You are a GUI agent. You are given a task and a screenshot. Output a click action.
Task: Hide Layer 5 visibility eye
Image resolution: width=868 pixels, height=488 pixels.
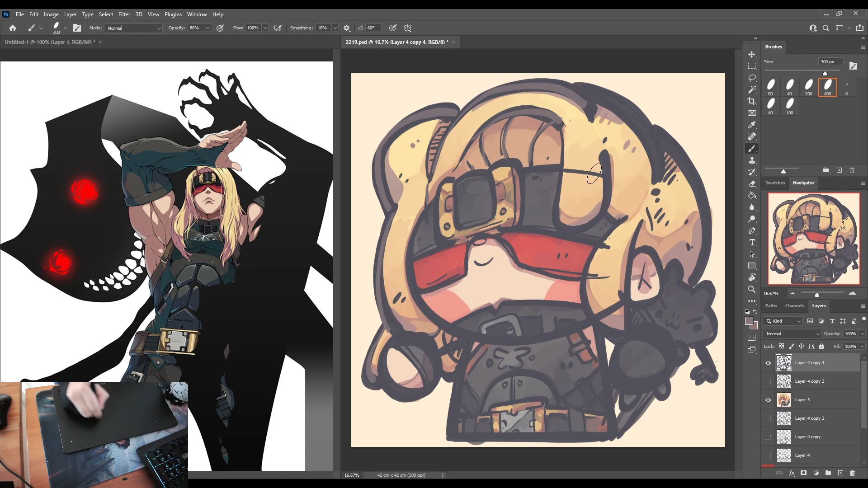(x=768, y=400)
